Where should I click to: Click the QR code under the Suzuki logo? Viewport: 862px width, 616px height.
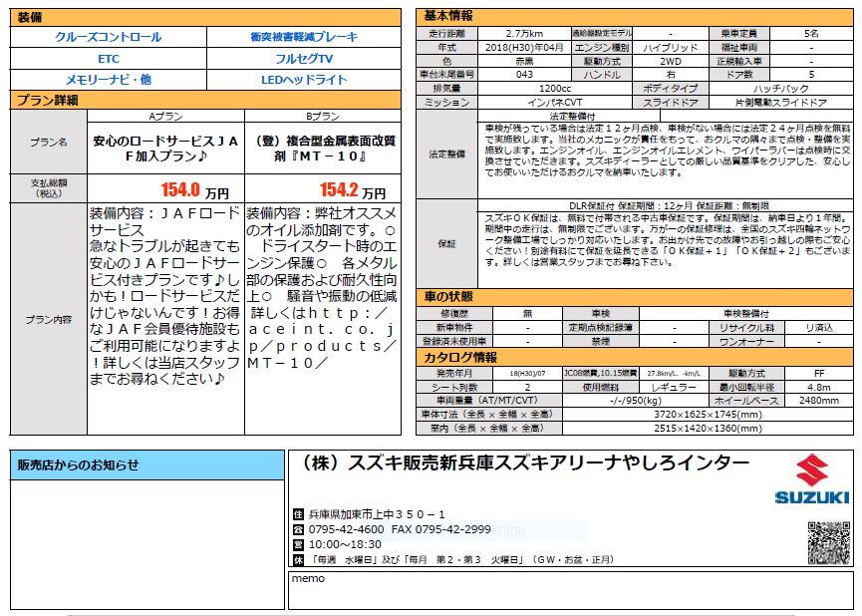(x=826, y=541)
